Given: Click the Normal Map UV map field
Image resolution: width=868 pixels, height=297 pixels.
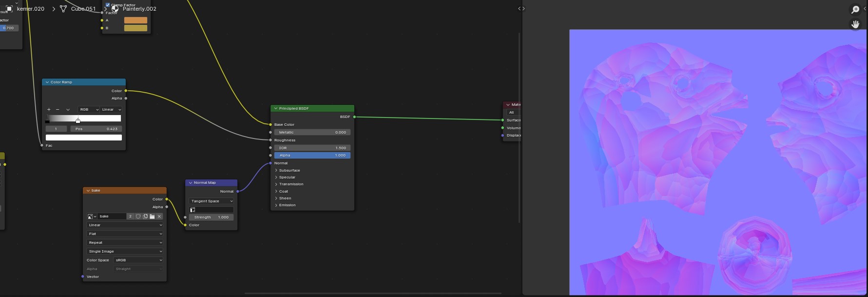Looking at the screenshot, I should coord(211,210).
